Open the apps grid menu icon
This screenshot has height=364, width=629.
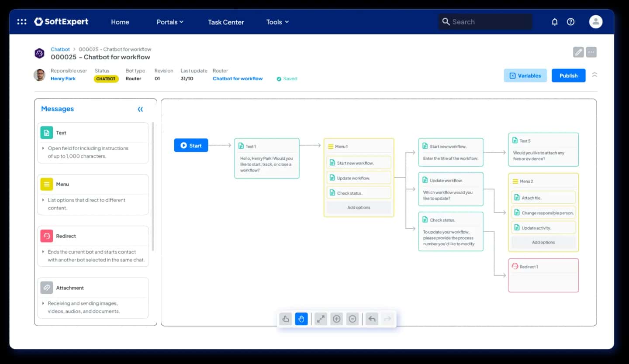pos(22,22)
